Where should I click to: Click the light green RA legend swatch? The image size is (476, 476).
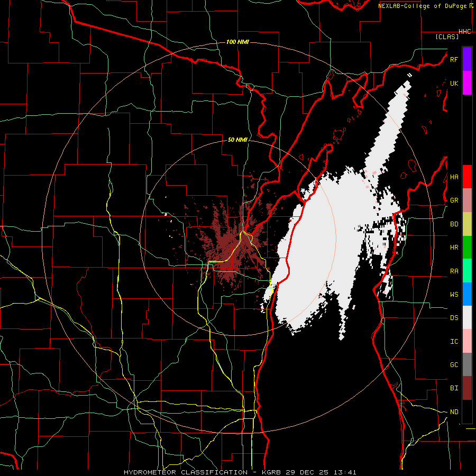[467, 271]
